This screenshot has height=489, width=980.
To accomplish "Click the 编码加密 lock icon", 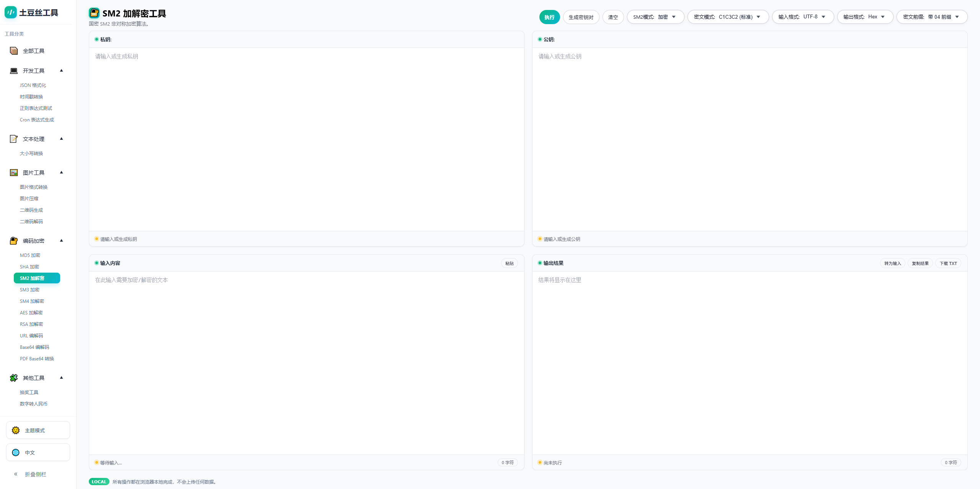I will 14,241.
